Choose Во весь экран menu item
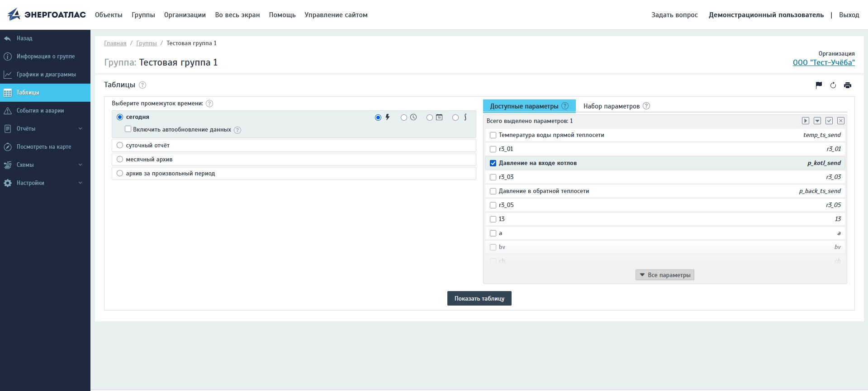The width and height of the screenshot is (868, 391). tap(237, 15)
